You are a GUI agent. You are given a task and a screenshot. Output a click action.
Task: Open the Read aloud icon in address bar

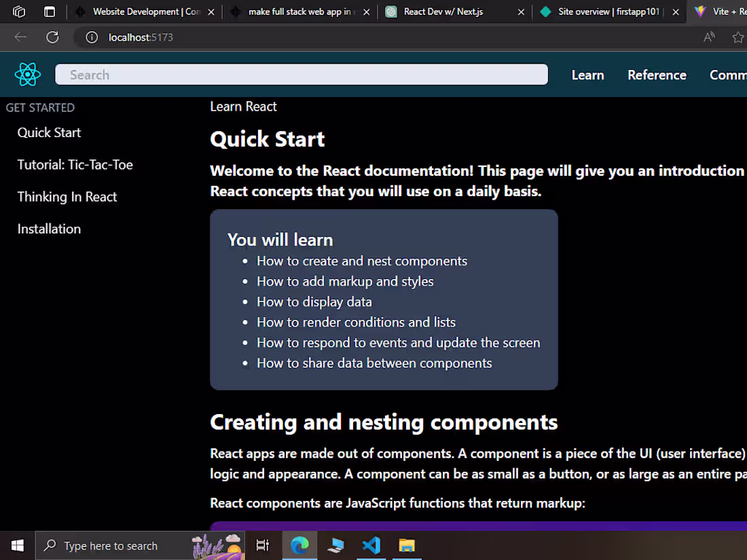pyautogui.click(x=710, y=37)
